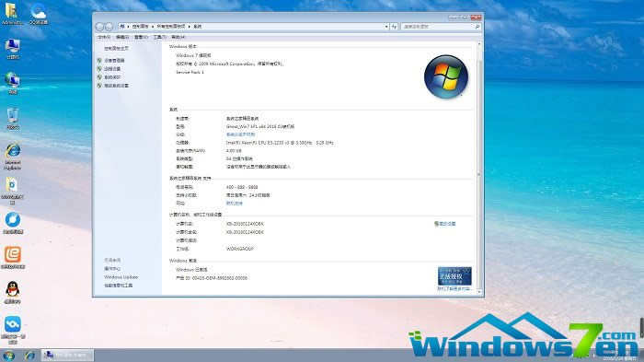Click the genuine Microsoft software badge
Screen dimensions: 644x362
[454, 275]
